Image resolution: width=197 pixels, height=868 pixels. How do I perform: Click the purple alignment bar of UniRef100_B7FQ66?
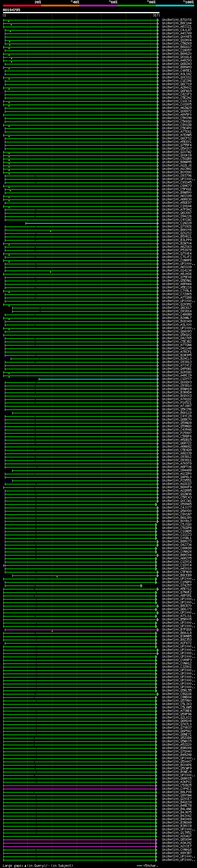(82, 629)
